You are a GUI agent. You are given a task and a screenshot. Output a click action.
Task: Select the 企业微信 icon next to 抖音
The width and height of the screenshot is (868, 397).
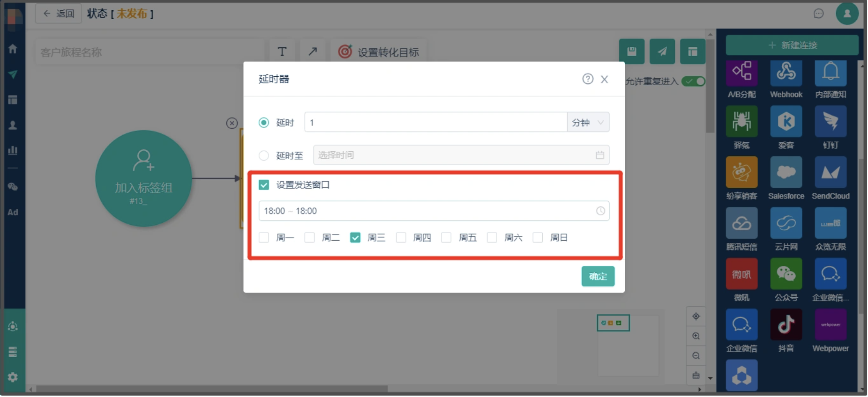742,325
